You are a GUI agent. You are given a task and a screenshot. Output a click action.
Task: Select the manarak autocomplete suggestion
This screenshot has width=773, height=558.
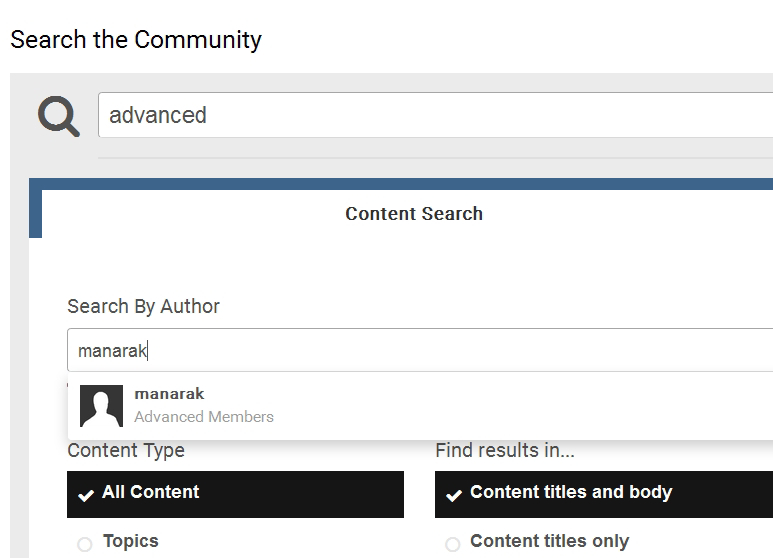click(x=420, y=406)
